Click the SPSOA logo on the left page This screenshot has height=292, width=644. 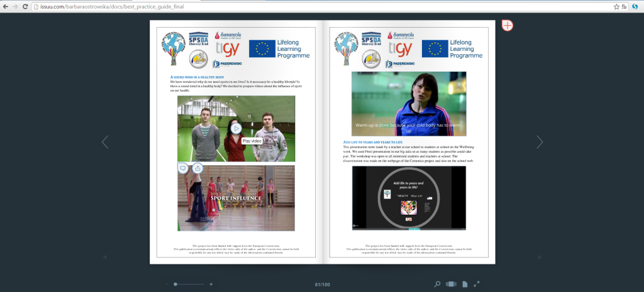198,38
